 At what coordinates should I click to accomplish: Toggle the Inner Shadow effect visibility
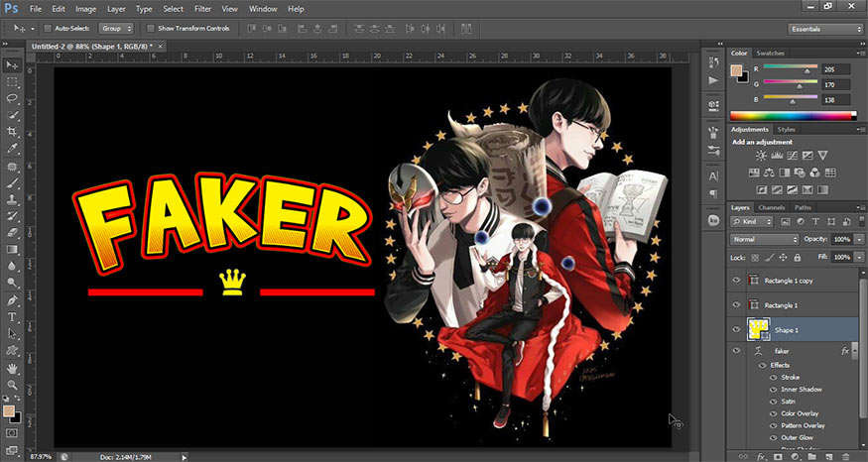pyautogui.click(x=774, y=390)
